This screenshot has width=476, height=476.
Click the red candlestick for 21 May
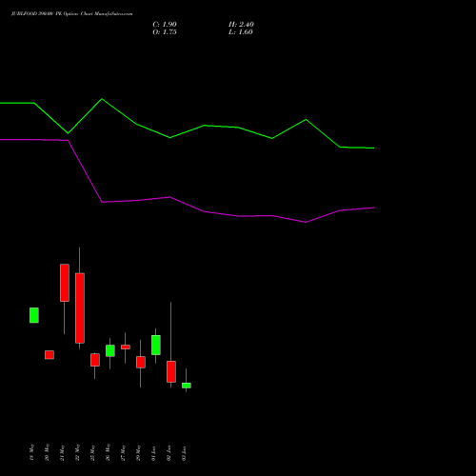tap(65, 283)
